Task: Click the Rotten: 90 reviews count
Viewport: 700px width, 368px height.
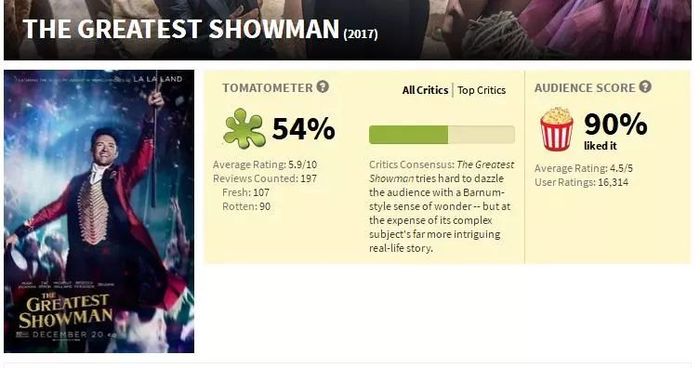Action: (x=246, y=206)
